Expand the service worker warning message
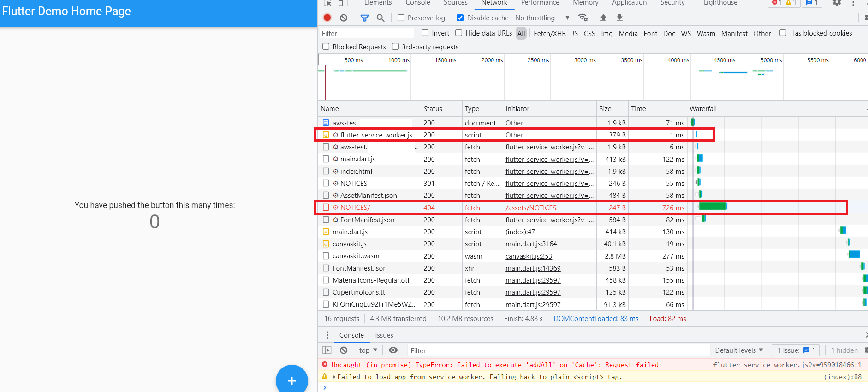This screenshot has width=868, height=392. click(334, 377)
